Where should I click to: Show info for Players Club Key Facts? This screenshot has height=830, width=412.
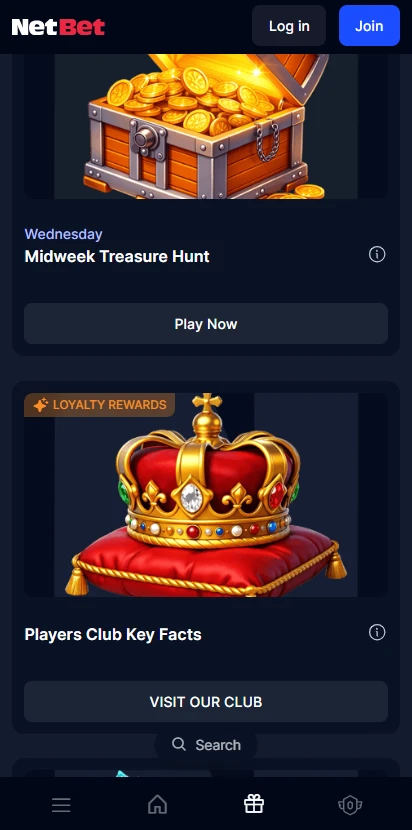pyautogui.click(x=377, y=632)
